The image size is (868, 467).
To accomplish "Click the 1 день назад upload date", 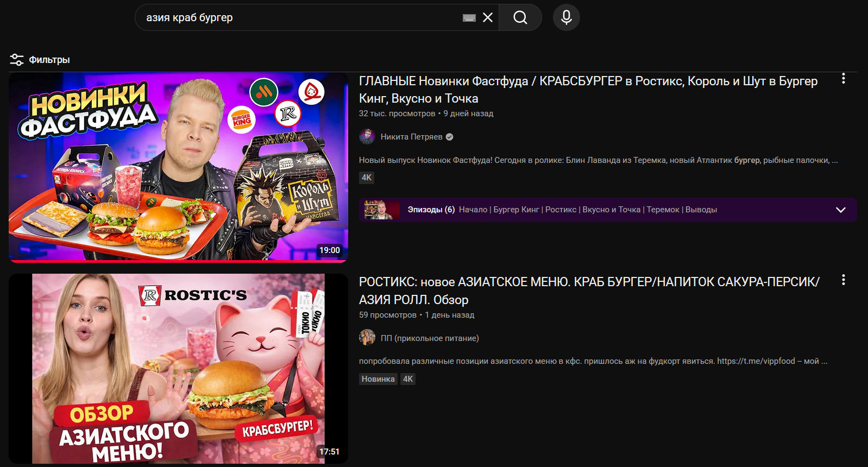I will 449,315.
